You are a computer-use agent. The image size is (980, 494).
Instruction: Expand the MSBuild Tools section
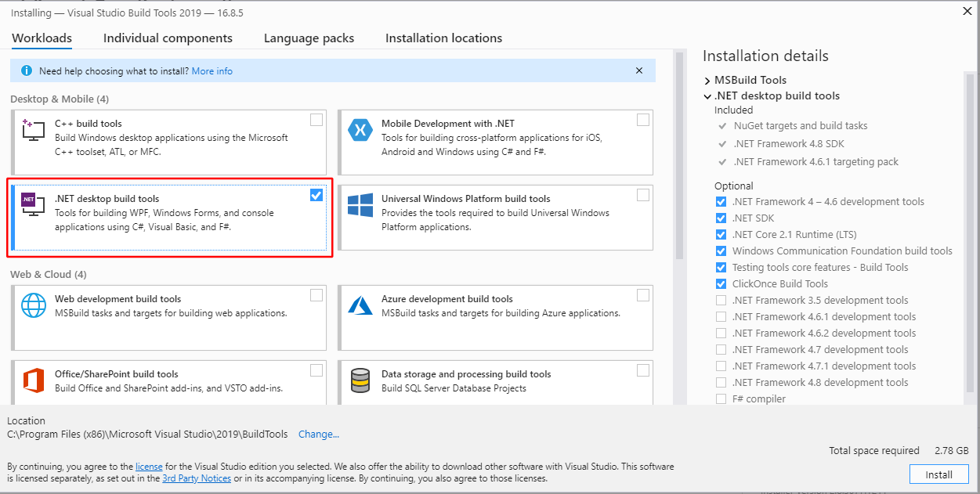(x=707, y=80)
